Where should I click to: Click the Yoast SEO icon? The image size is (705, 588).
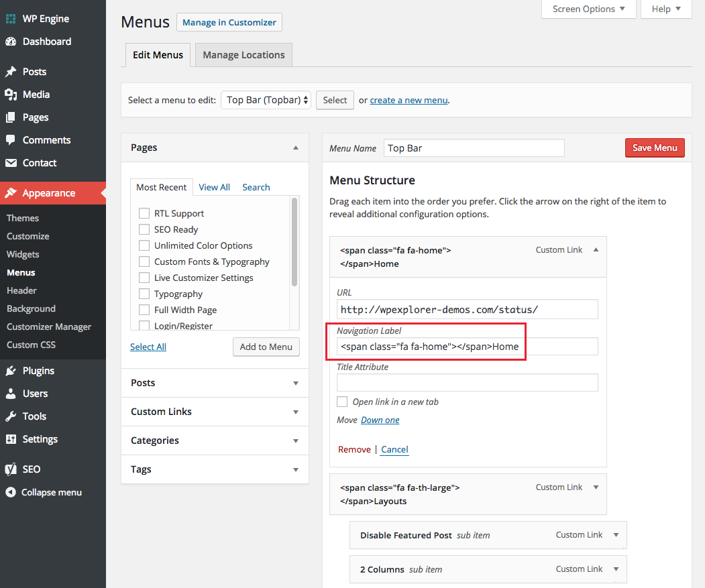point(11,469)
